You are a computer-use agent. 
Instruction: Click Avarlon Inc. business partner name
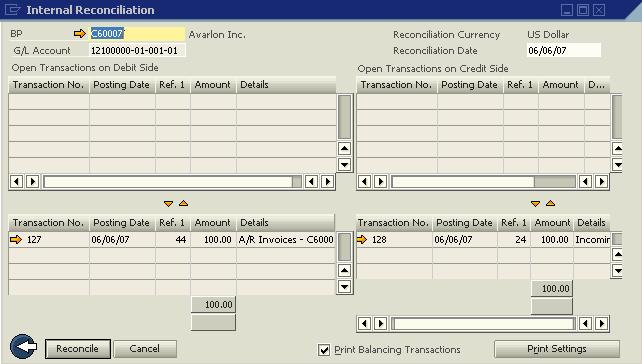217,34
